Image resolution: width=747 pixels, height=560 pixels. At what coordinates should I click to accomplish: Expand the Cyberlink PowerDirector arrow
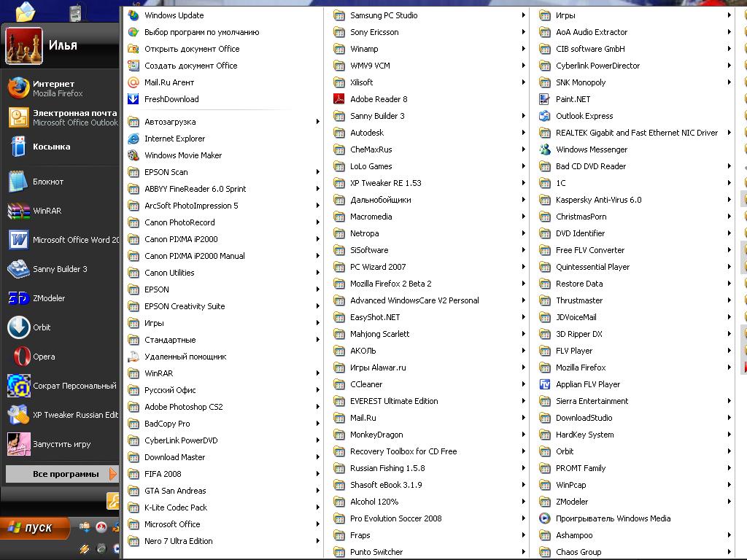pyautogui.click(x=729, y=65)
